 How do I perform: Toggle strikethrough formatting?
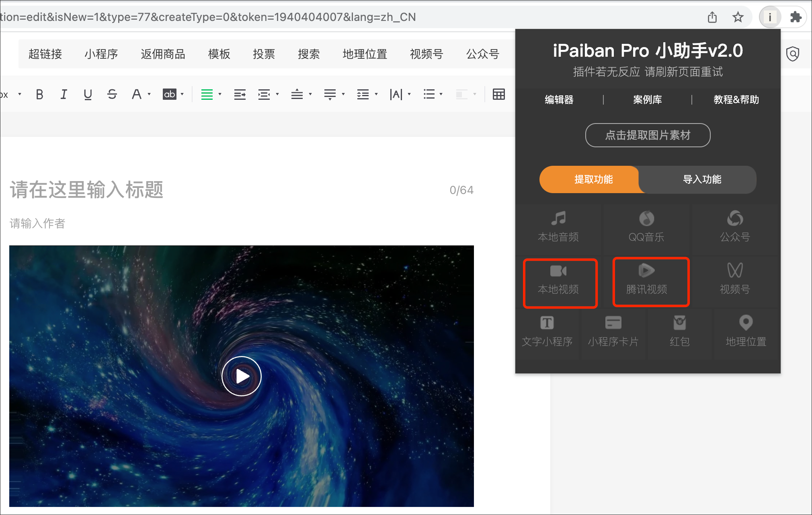click(112, 95)
